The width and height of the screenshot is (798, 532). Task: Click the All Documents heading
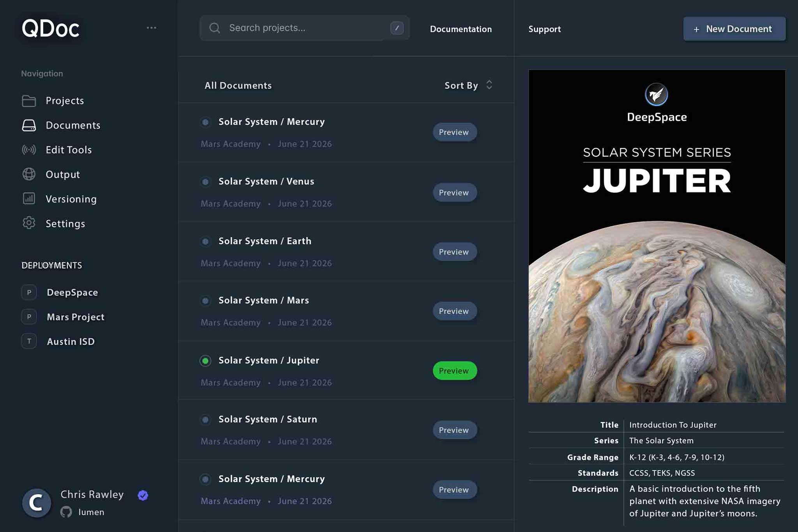(x=238, y=85)
